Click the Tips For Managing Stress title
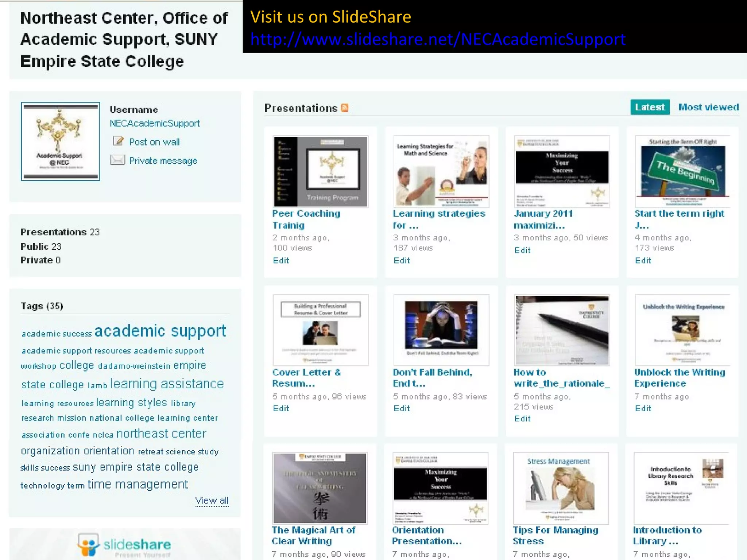The height and width of the screenshot is (560, 747). [556, 536]
